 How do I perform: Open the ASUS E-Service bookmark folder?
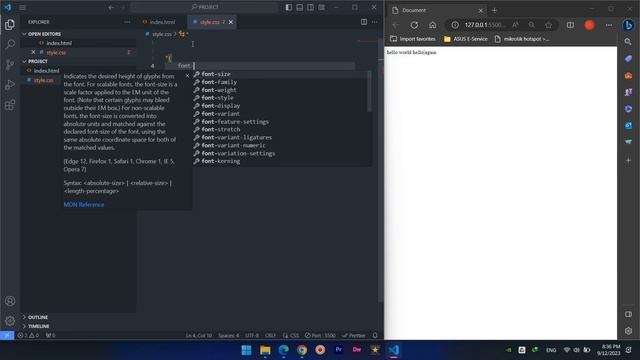[x=465, y=39]
